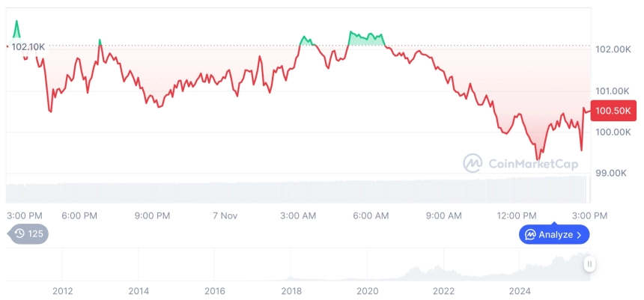Click the 9:00 PM time axis label
Screen dimensions: 644x300
pos(152,215)
